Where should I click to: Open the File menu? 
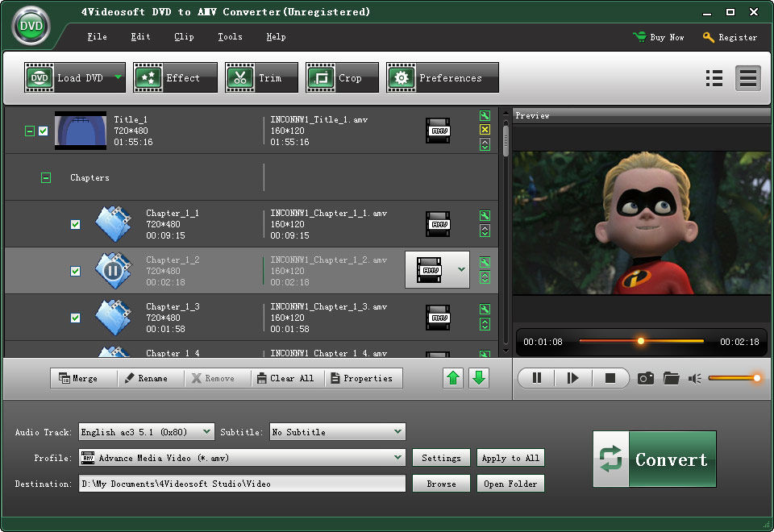pyautogui.click(x=97, y=36)
